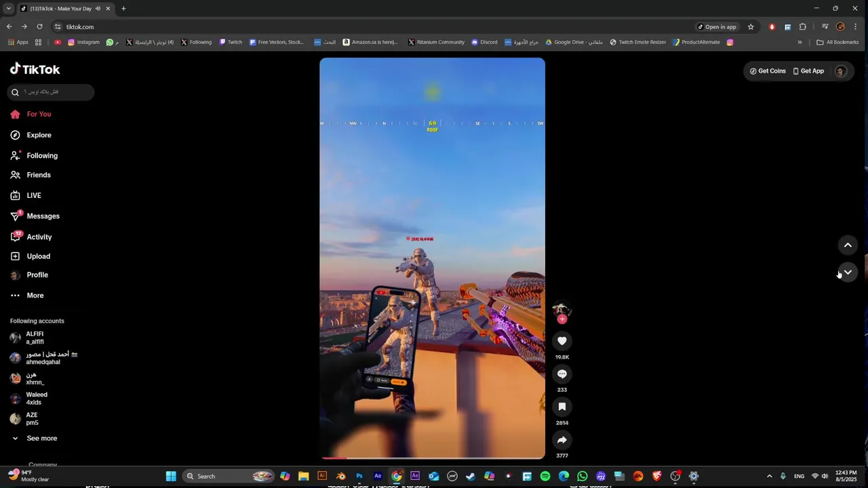The image size is (868, 488).
Task: Share the video with arrow icon
Action: (x=561, y=440)
